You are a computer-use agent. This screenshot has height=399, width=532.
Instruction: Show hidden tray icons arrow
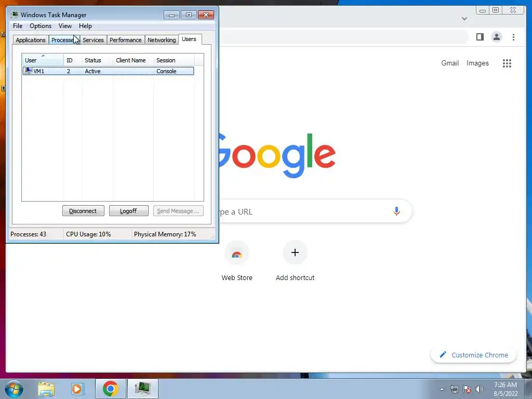[442, 389]
